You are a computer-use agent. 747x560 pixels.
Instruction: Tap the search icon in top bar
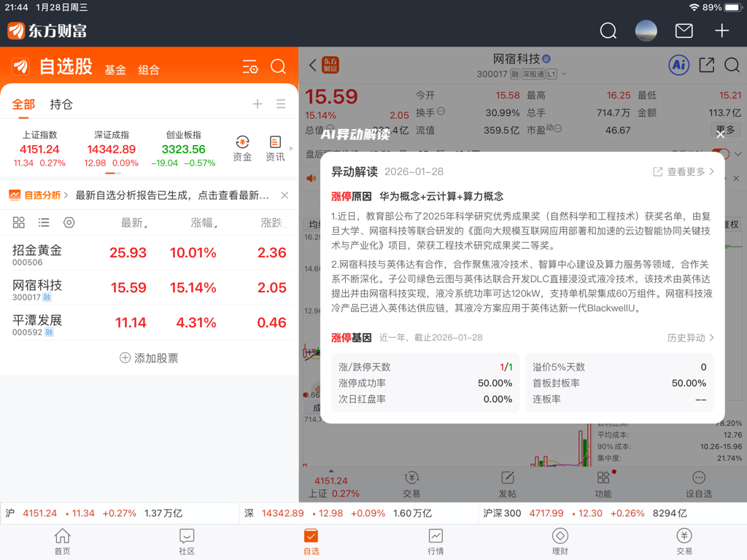[608, 31]
